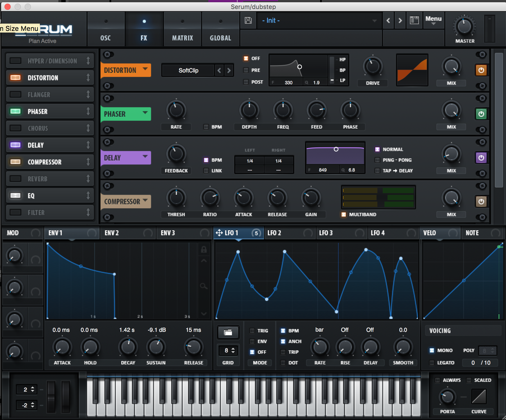Switch to the GLOBAL tab

[220, 29]
